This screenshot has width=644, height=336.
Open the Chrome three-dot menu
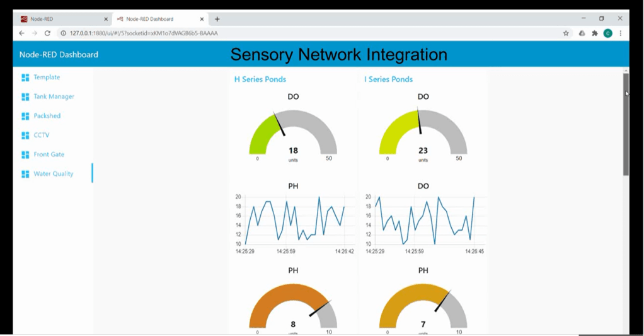621,33
